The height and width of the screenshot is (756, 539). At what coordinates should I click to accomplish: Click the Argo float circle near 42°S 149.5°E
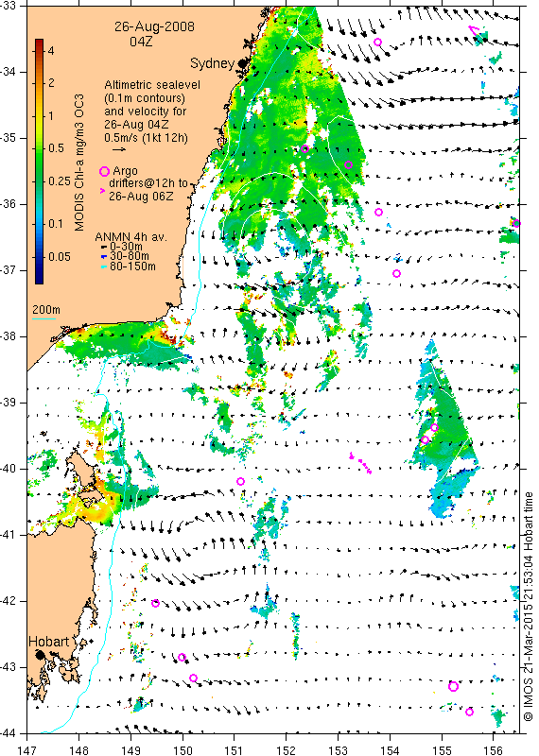(x=155, y=603)
